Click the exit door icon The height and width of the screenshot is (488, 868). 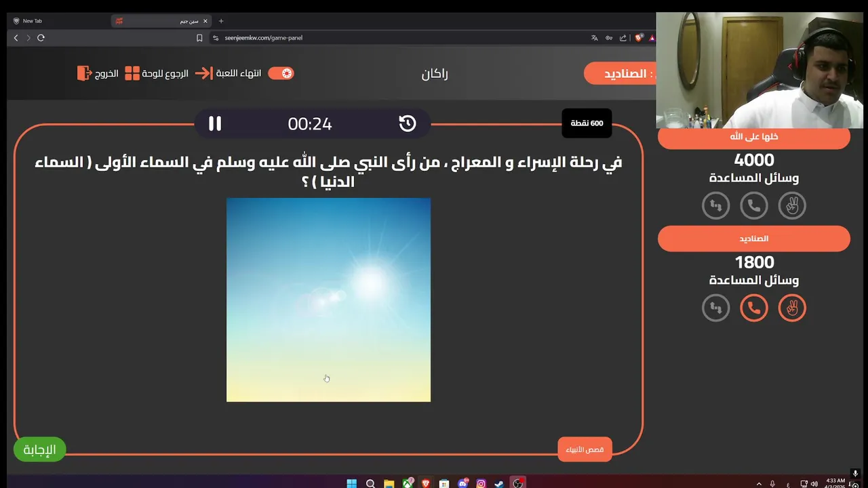pos(84,73)
